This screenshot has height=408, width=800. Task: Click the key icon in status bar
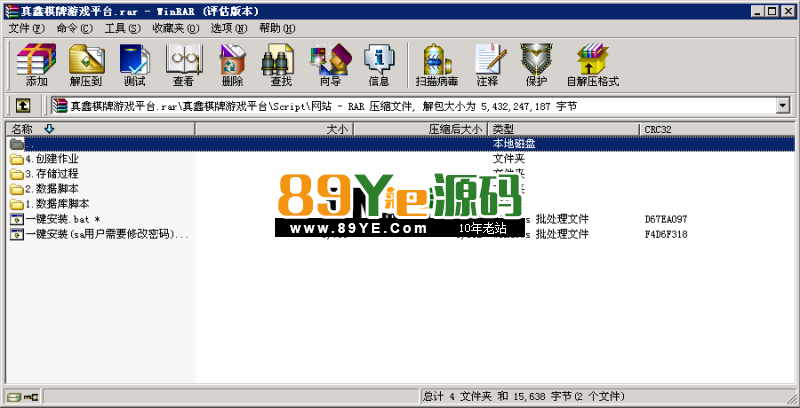tap(32, 396)
